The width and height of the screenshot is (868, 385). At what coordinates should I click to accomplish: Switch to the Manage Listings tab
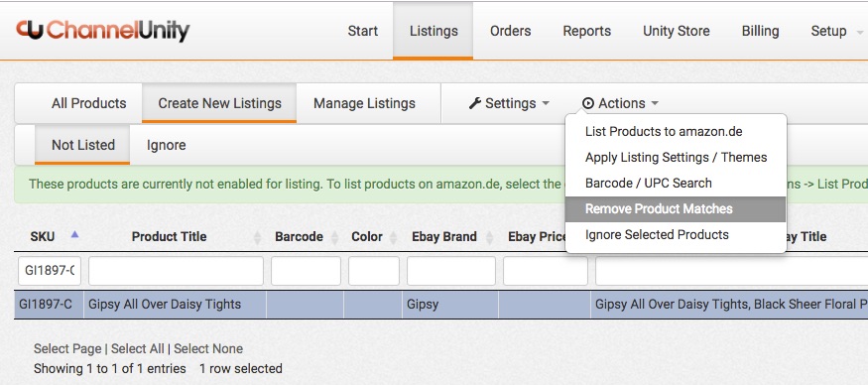(x=364, y=103)
